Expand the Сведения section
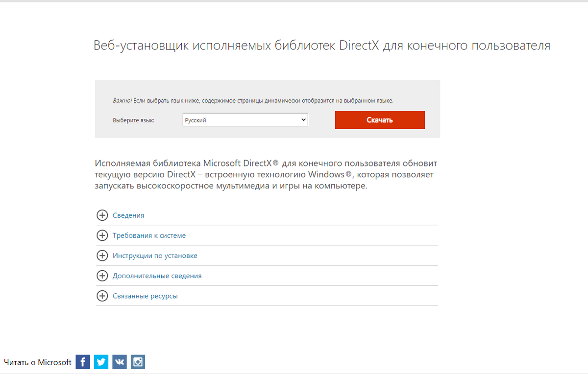The width and height of the screenshot is (588, 374). [128, 215]
